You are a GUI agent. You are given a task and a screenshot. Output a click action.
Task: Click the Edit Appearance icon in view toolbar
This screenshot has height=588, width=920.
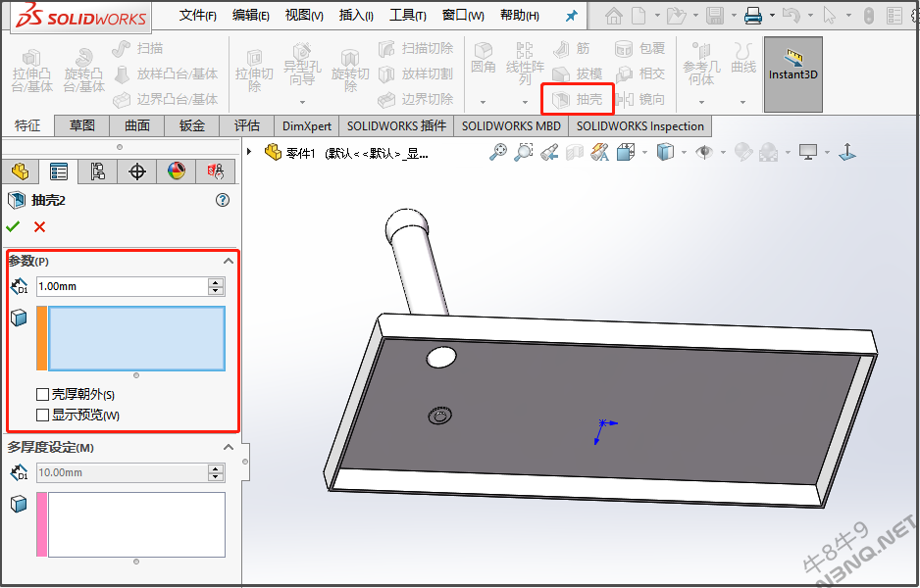tap(742, 153)
